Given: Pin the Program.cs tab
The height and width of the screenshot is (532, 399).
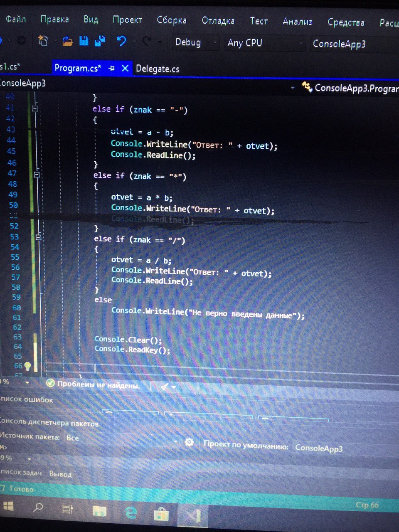Looking at the screenshot, I should click(x=111, y=68).
